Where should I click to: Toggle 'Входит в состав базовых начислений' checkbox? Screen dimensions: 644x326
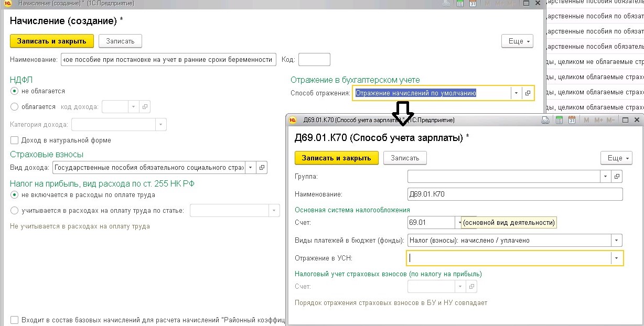click(14, 320)
